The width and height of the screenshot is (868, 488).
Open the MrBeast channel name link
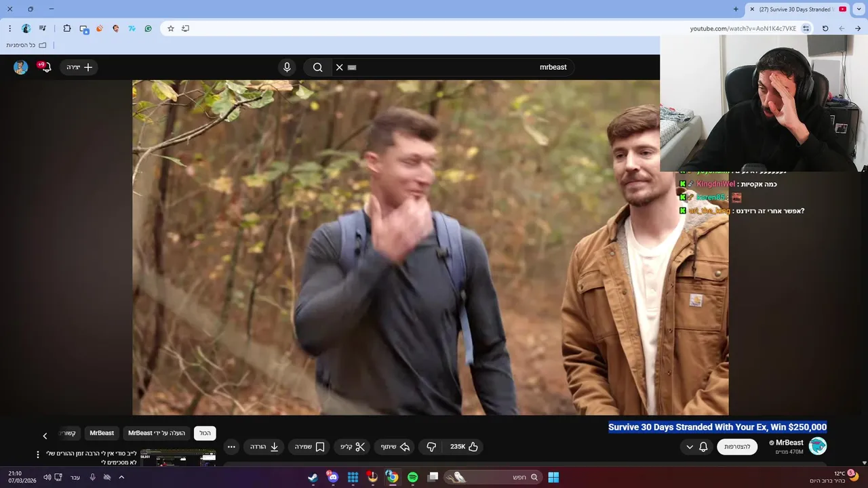[x=789, y=443]
